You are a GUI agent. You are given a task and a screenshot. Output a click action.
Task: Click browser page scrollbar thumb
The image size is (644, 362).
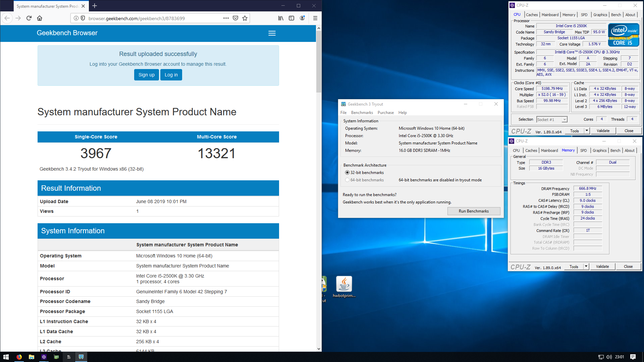tap(319, 62)
